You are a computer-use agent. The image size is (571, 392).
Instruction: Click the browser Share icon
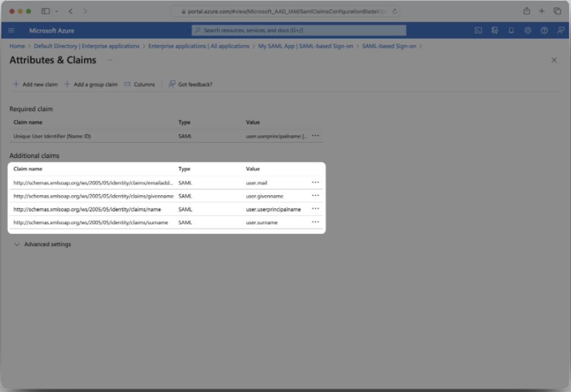[527, 11]
